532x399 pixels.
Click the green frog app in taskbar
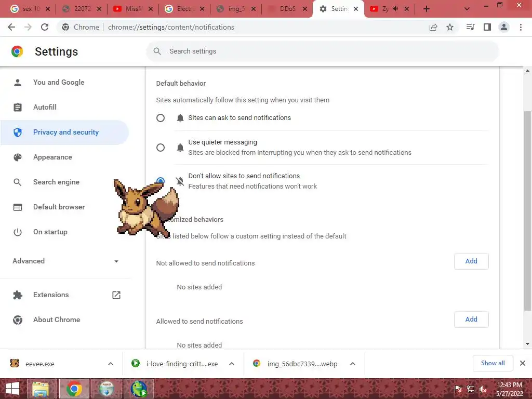pos(139,389)
